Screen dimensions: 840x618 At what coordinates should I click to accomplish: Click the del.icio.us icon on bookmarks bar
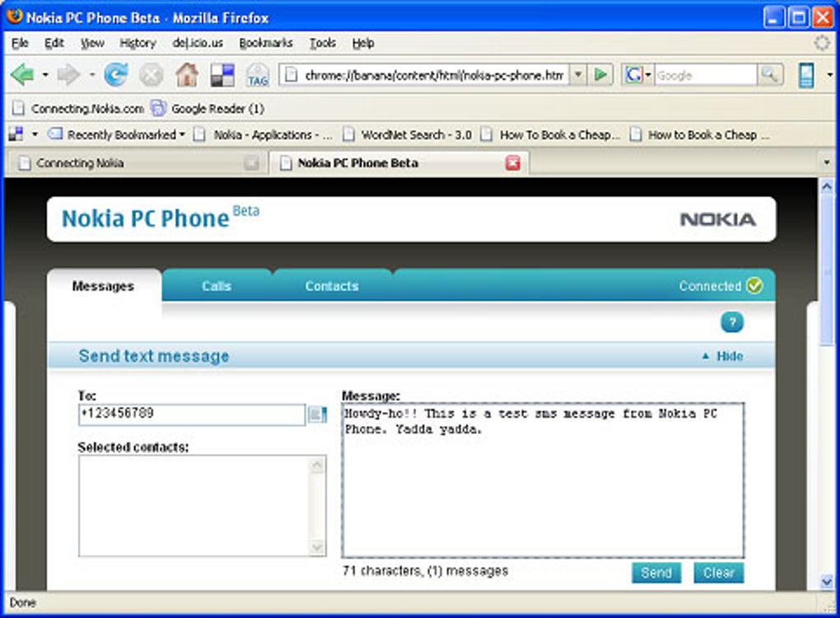[x=16, y=134]
